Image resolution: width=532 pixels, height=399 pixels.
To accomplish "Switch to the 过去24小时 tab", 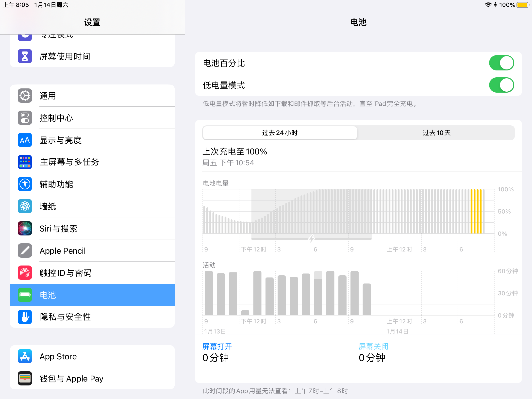I will coord(280,133).
